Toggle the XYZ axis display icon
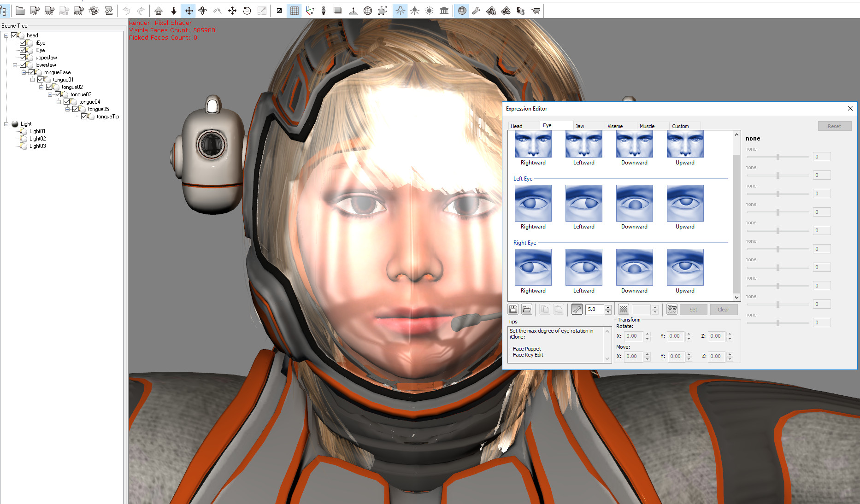860x504 pixels. pyautogui.click(x=310, y=11)
